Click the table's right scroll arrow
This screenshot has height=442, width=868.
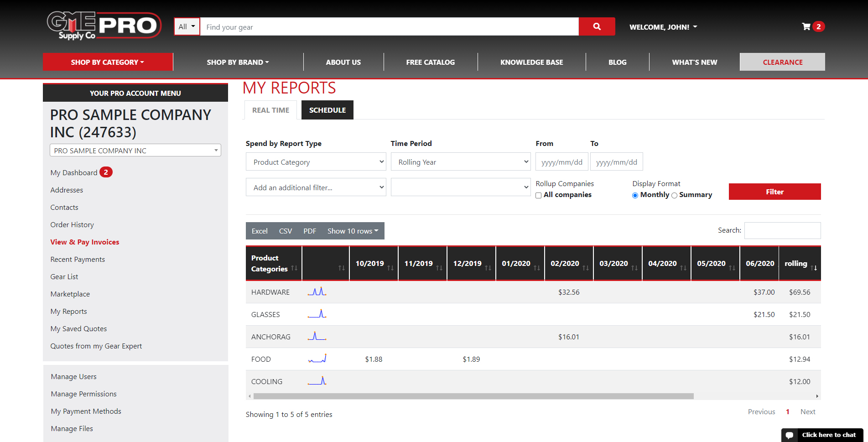(x=817, y=396)
